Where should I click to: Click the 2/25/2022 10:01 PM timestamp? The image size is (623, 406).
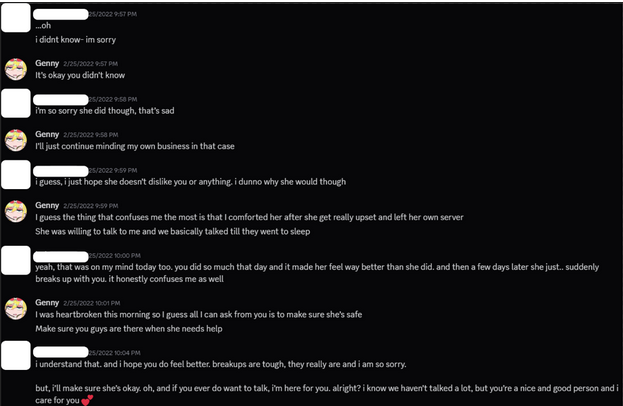pos(92,303)
